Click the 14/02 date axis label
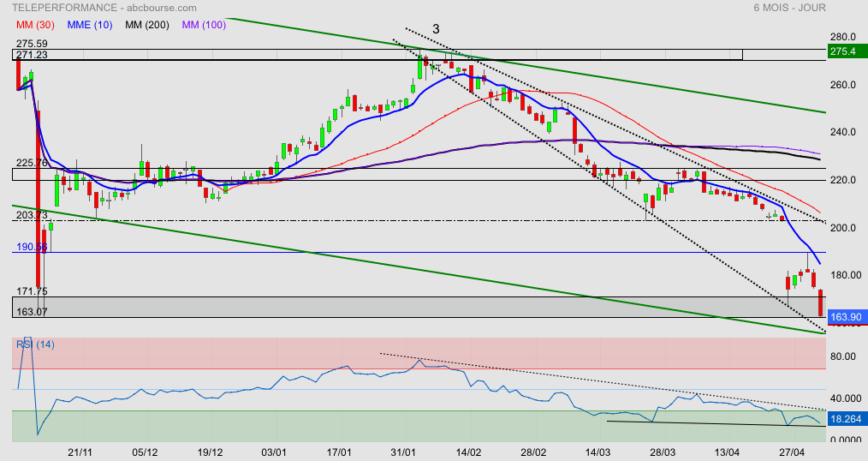The image size is (868, 461). point(468,452)
